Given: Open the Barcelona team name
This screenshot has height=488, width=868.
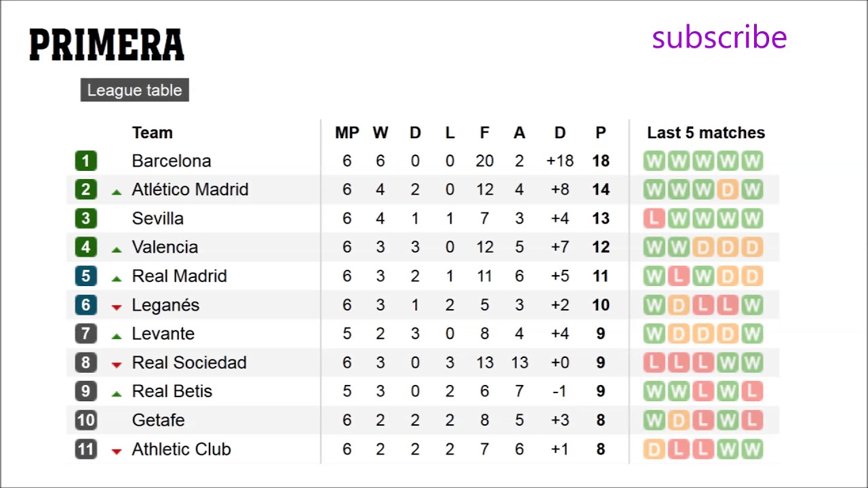Looking at the screenshot, I should tap(172, 161).
